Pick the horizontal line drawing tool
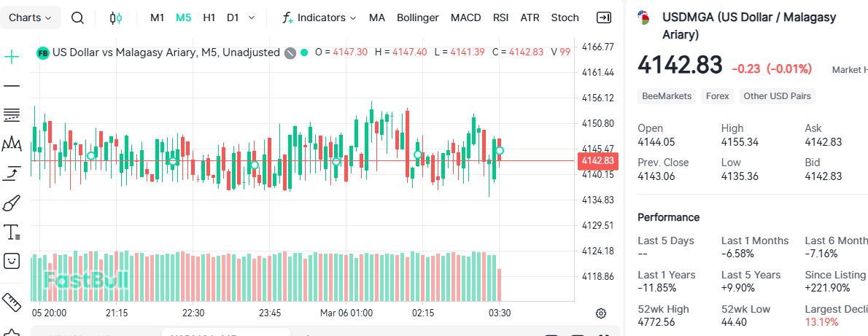This screenshot has width=868, height=336. [x=12, y=86]
